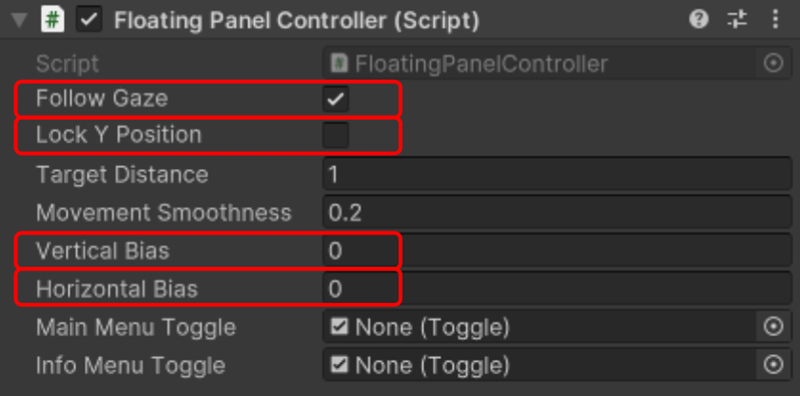
Task: Open component presets slider icon
Action: point(737,20)
